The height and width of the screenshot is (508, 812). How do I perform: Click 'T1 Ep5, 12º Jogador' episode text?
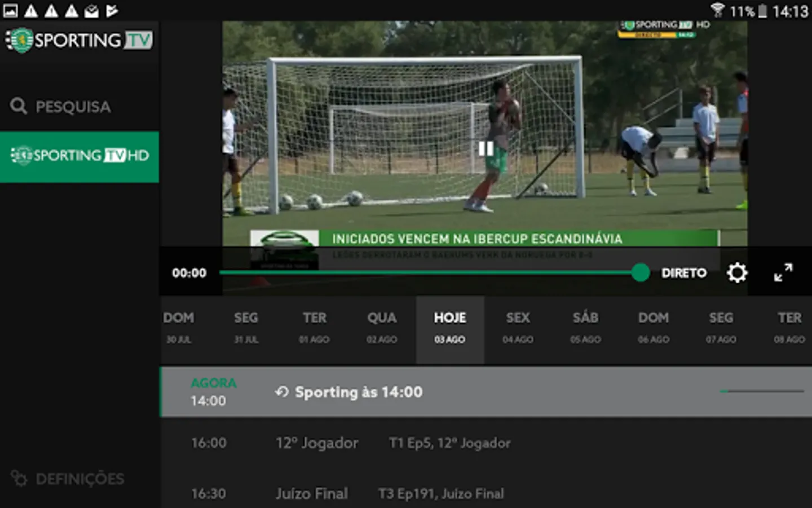click(449, 443)
